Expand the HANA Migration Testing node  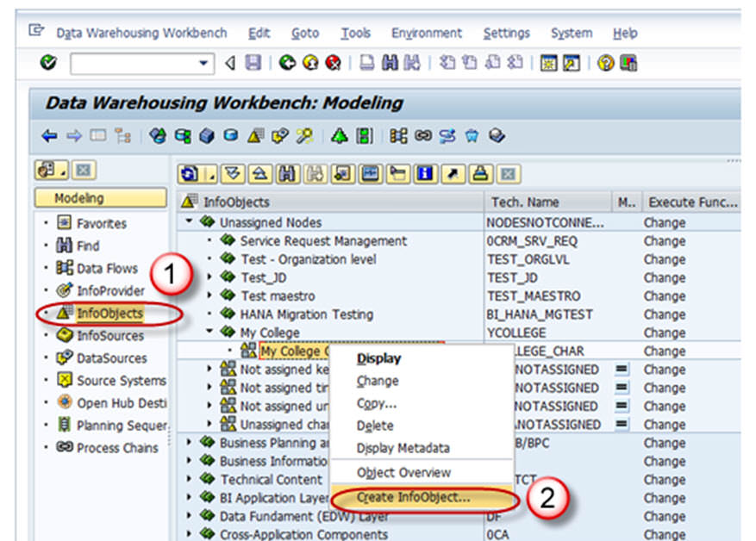[209, 314]
